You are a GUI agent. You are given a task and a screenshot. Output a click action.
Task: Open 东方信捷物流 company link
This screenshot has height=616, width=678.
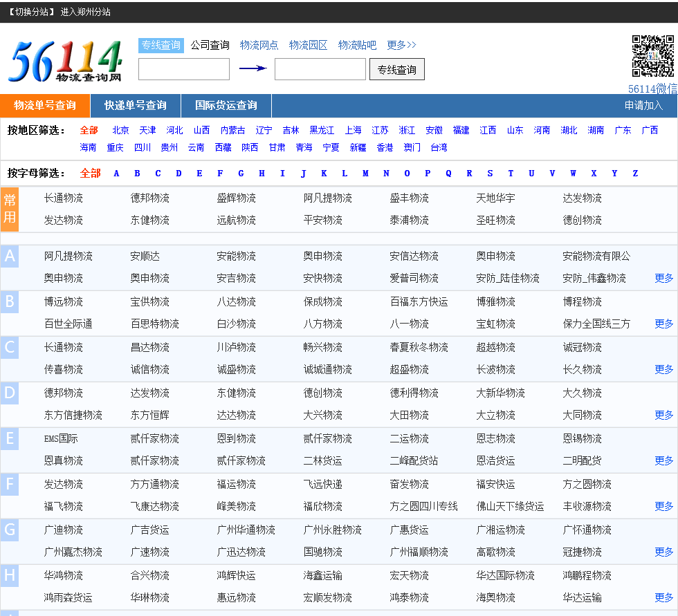point(73,415)
